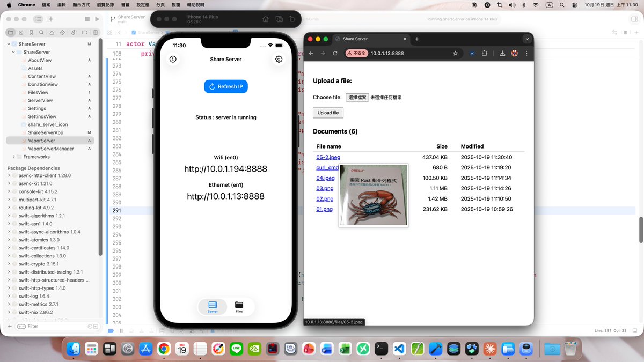Select the Test navigator diamond icon
Viewport: 644px width, 362px height.
tap(63, 33)
